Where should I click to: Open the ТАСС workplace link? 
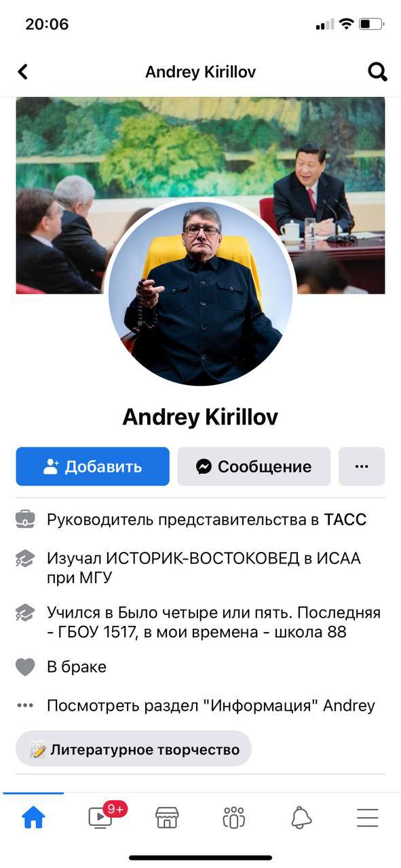[x=345, y=520]
